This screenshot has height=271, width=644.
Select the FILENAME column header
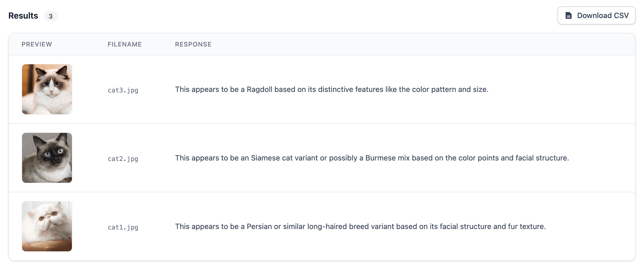click(124, 44)
